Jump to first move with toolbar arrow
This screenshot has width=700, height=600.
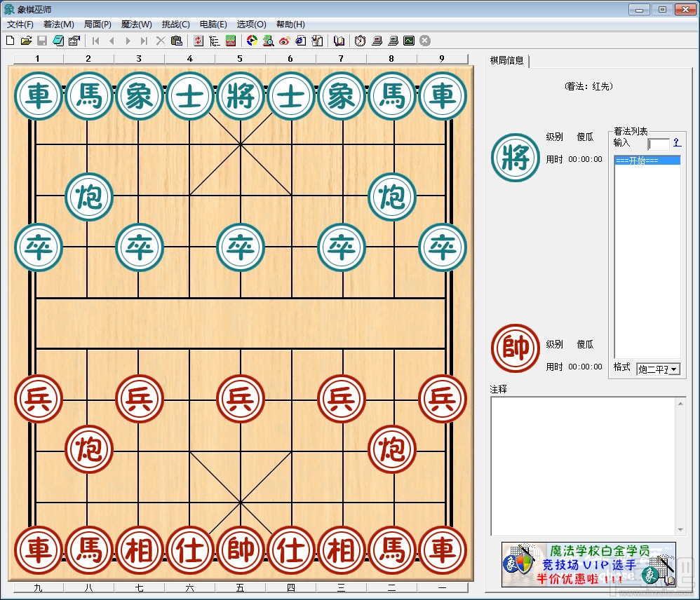point(95,41)
